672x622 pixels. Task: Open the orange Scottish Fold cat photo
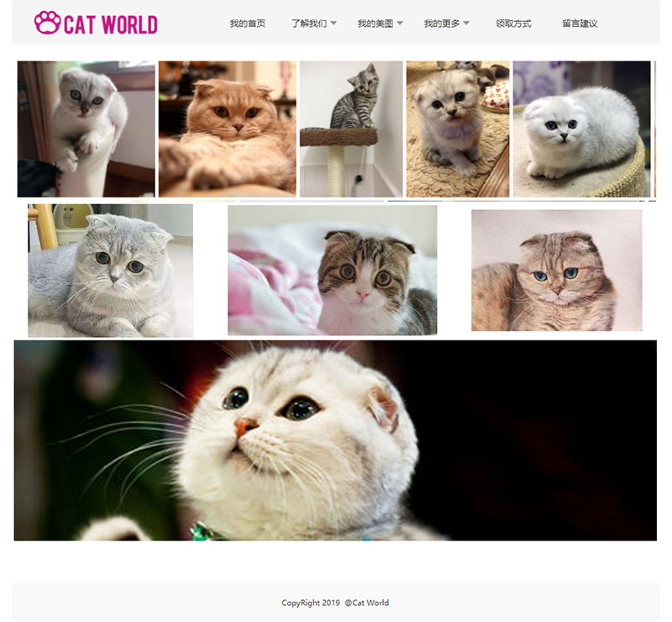tap(227, 129)
